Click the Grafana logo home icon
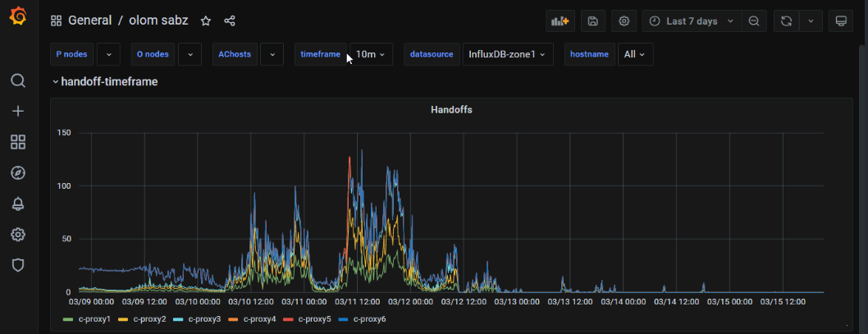 pos(18,17)
